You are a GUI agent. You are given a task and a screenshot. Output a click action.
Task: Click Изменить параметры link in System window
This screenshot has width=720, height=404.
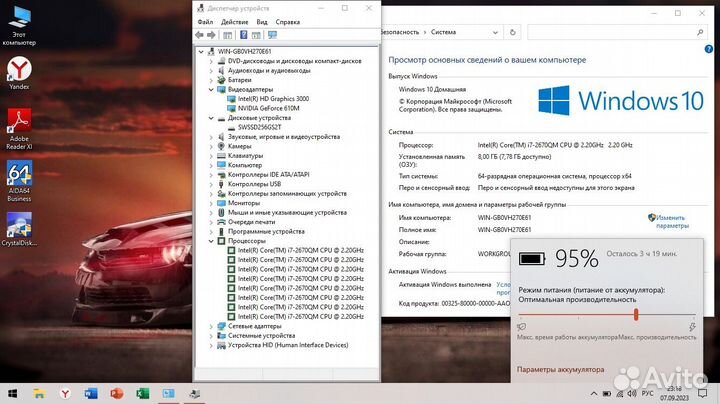point(672,222)
